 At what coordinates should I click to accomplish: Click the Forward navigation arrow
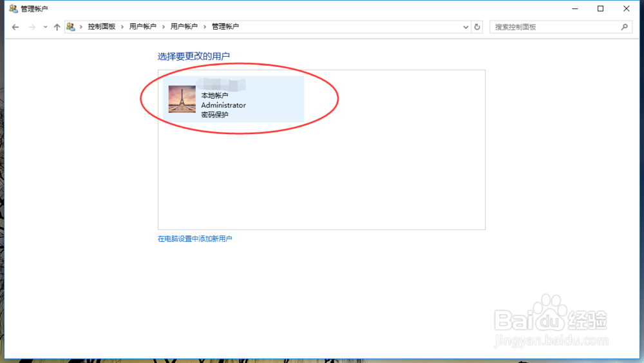(x=32, y=27)
